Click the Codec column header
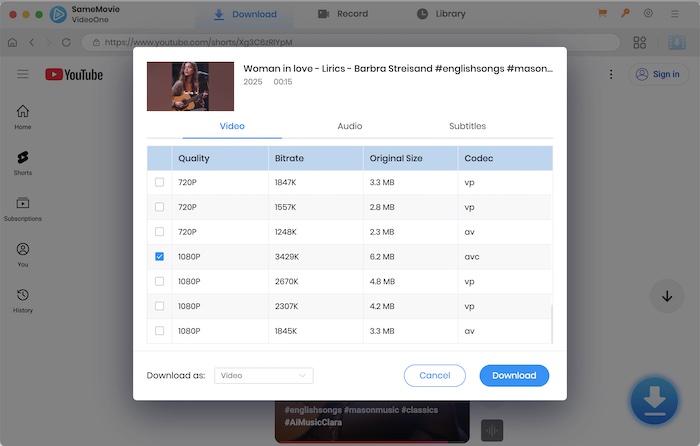 (x=505, y=158)
